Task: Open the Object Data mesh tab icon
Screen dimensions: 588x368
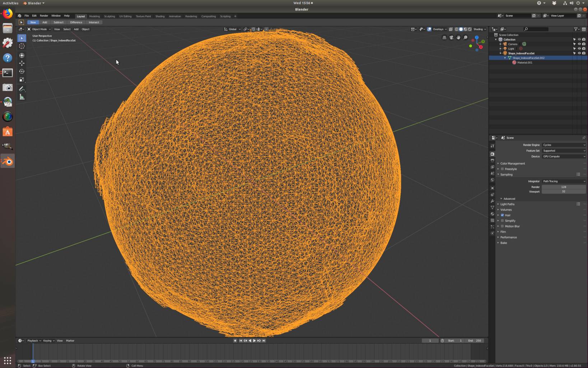Action: pyautogui.click(x=493, y=207)
